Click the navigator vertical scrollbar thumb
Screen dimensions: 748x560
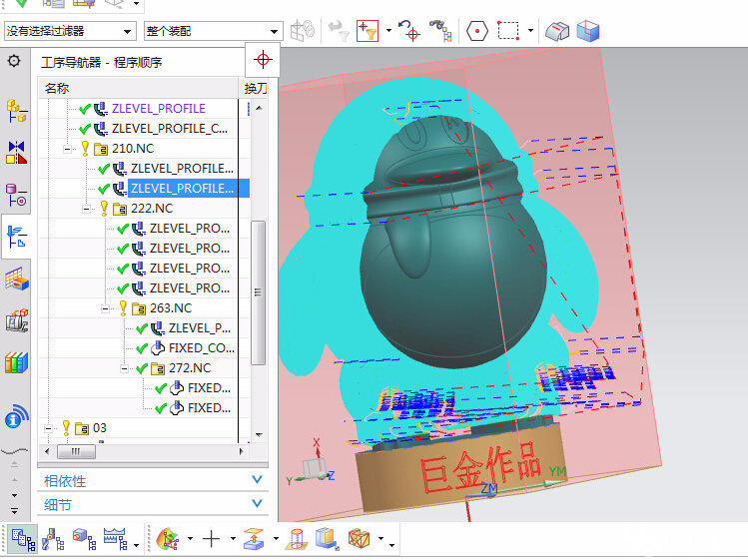pos(258,292)
